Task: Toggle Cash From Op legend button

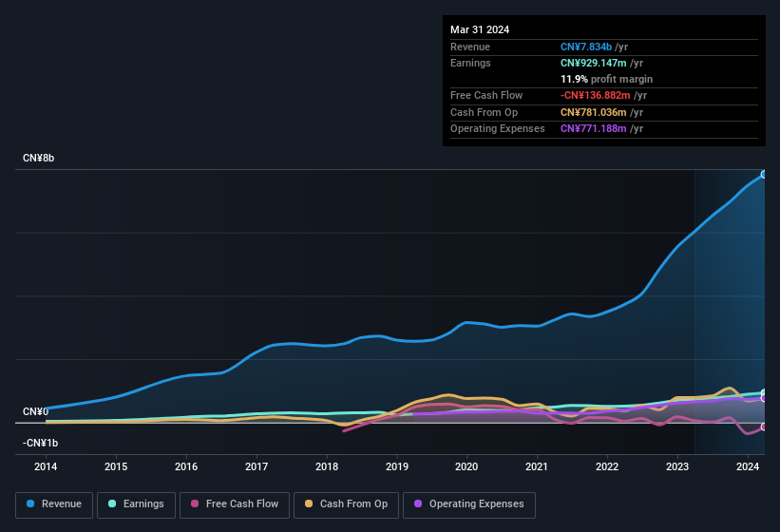Action: [x=345, y=504]
